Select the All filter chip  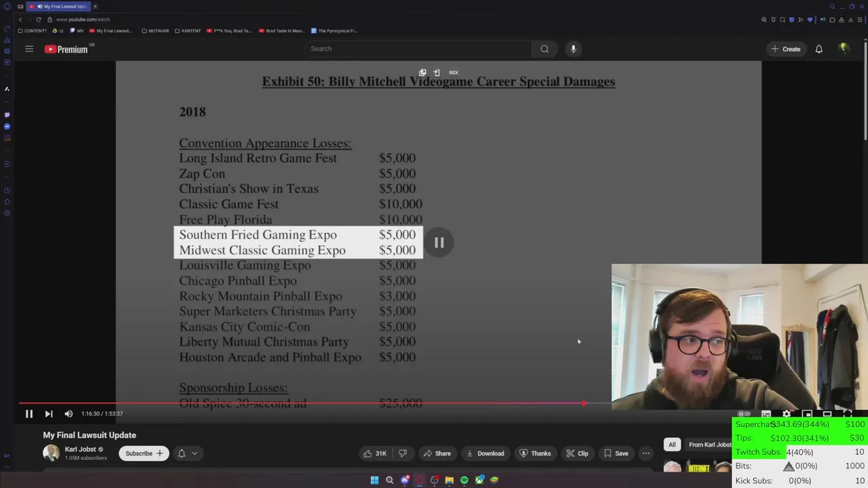click(672, 445)
